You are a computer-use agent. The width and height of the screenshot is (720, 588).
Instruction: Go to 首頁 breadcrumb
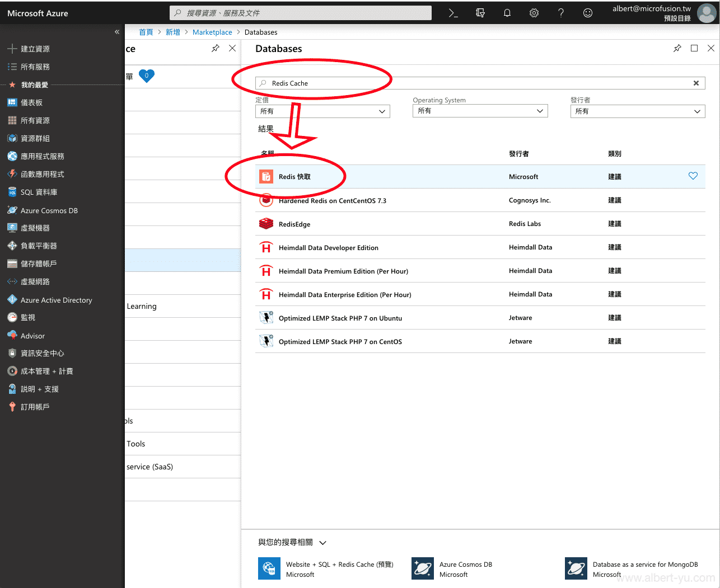point(146,32)
